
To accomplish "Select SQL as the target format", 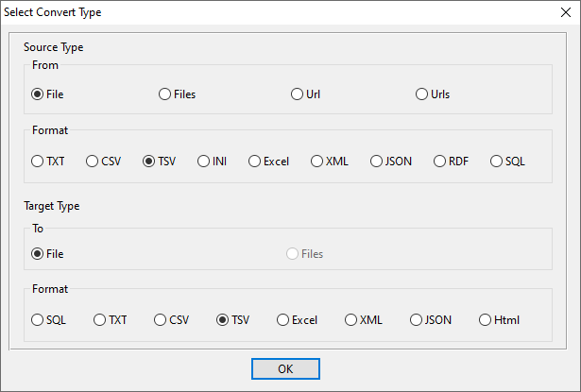I will tap(38, 320).
